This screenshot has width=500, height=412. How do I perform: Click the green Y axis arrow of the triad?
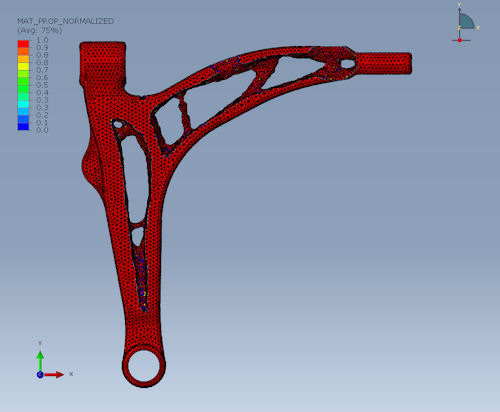[40, 360]
